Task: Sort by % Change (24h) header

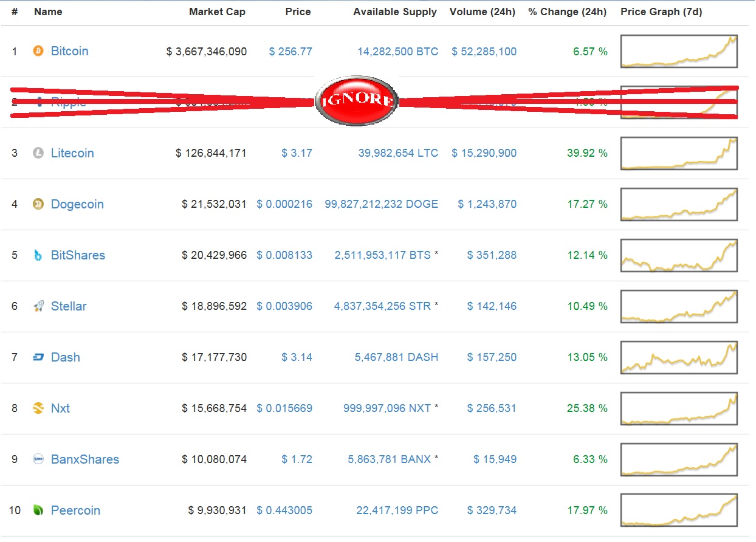Action: coord(567,12)
